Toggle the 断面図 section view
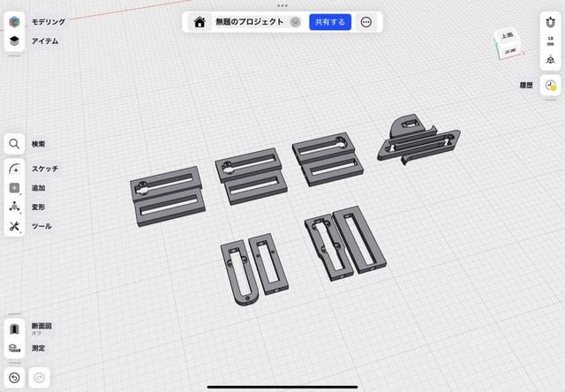Image resolution: width=565 pixels, height=392 pixels. (15, 328)
